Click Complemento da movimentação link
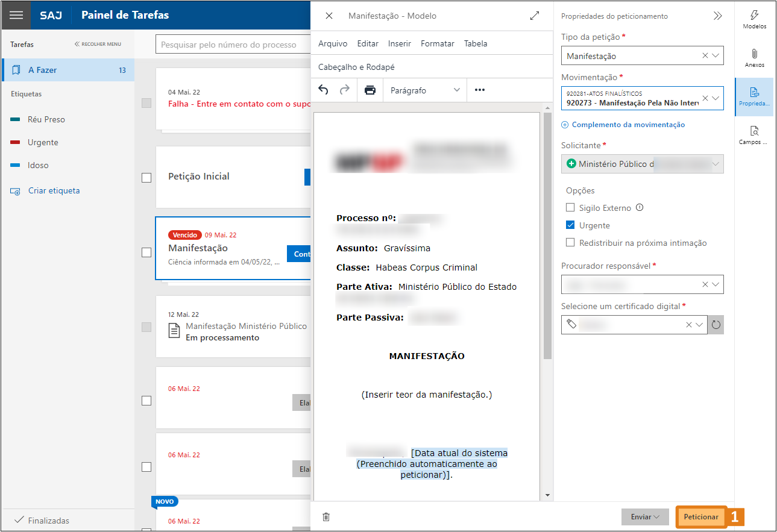 (x=628, y=125)
